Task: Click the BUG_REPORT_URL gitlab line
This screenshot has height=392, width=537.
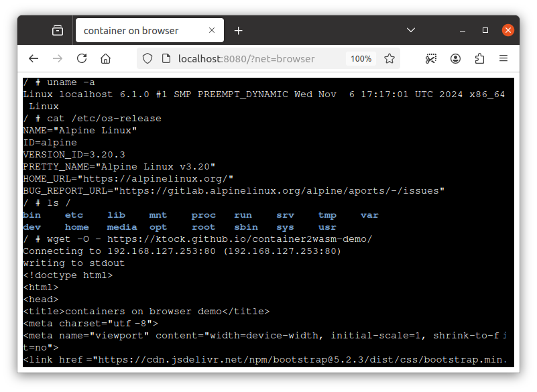Action: click(x=233, y=191)
